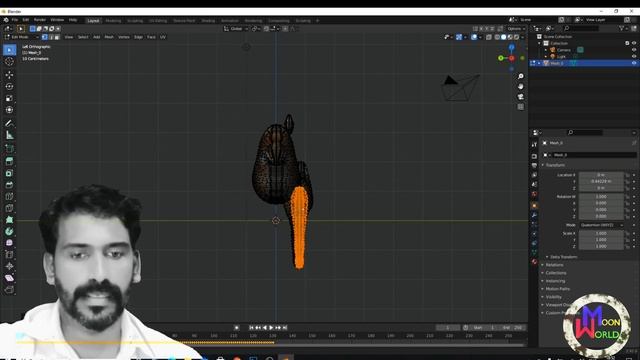Hide the Collection in outliner
This screenshot has height=360, width=640.
tap(634, 43)
